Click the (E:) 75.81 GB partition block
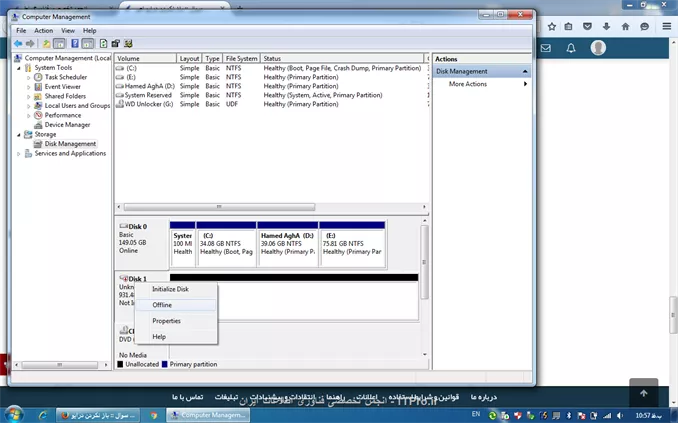The width and height of the screenshot is (678, 423). [352, 244]
